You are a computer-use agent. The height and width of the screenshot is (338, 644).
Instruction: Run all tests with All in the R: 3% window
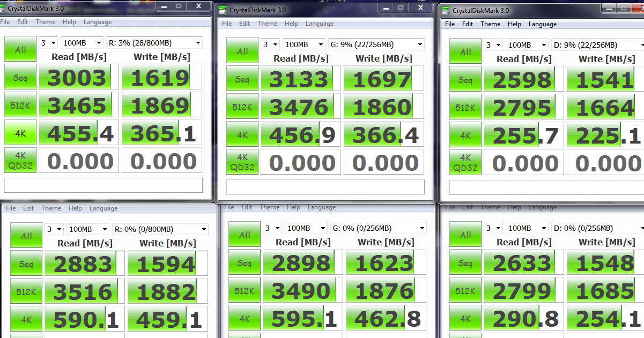click(x=20, y=49)
